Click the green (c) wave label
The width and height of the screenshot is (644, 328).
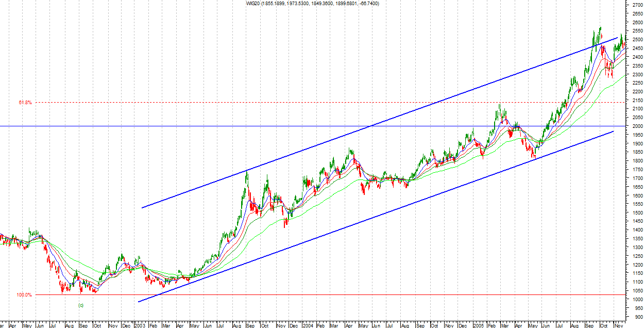(x=80, y=305)
